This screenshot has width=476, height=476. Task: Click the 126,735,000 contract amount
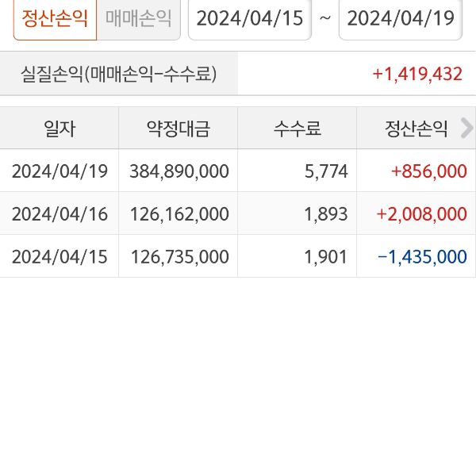tap(178, 256)
